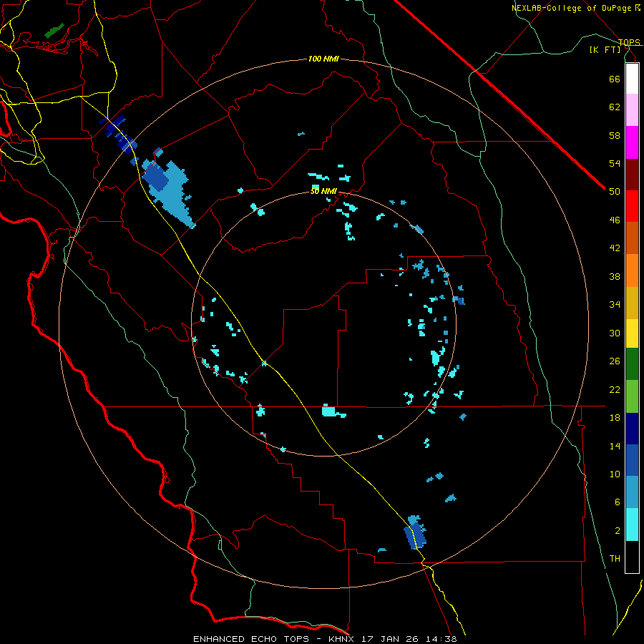Viewport: 644px width, 644px height.
Task: Pick the bright red legend swatch
Action: (x=632, y=206)
